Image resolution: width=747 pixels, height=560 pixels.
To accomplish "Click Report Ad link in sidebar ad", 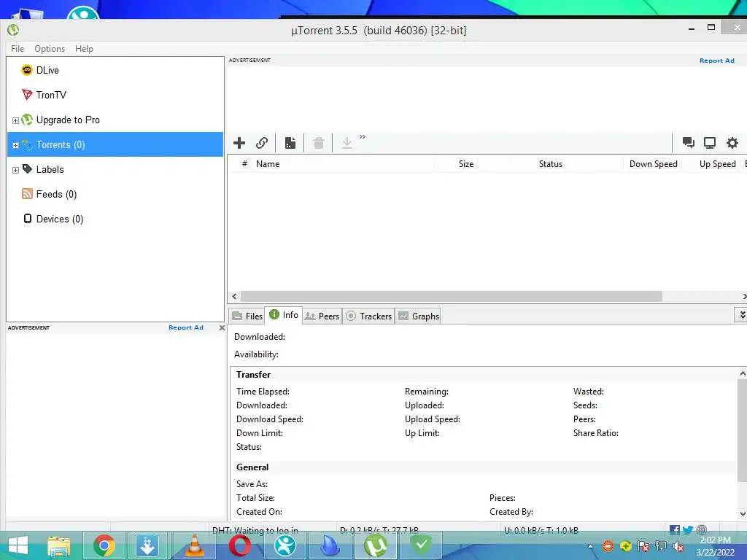I will (186, 327).
